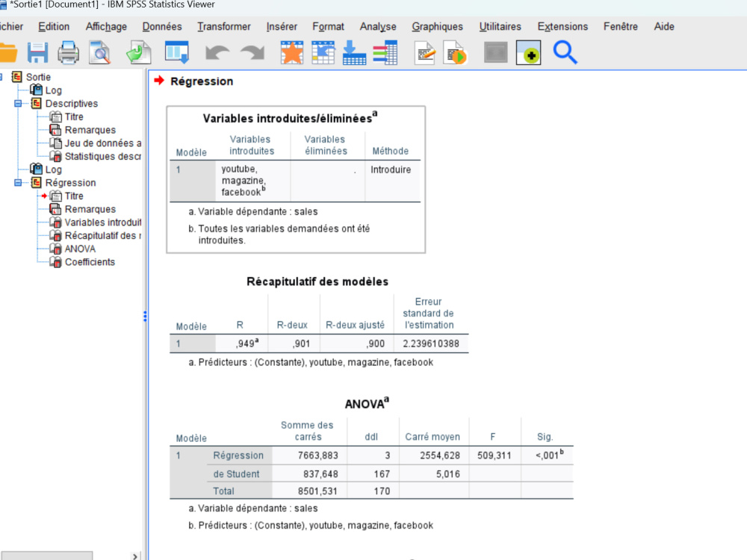Click the R-deux value ,901
This screenshot has width=747, height=560.
tap(301, 343)
